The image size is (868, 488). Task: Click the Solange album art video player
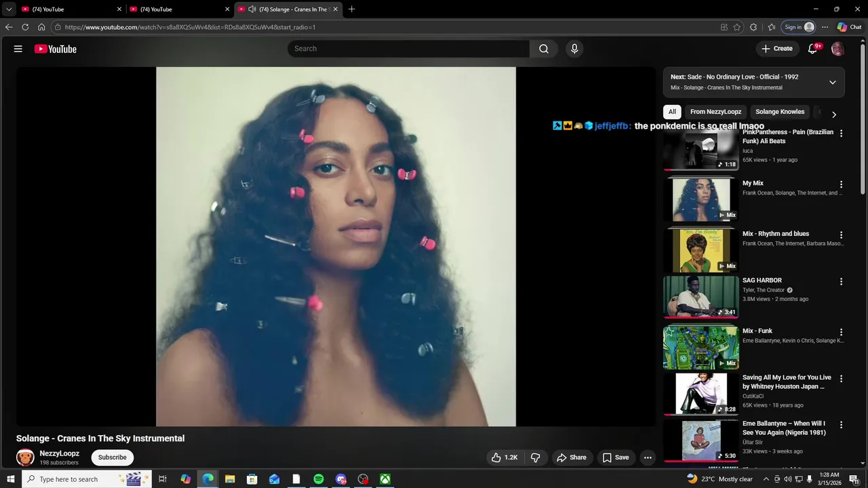tap(336, 246)
